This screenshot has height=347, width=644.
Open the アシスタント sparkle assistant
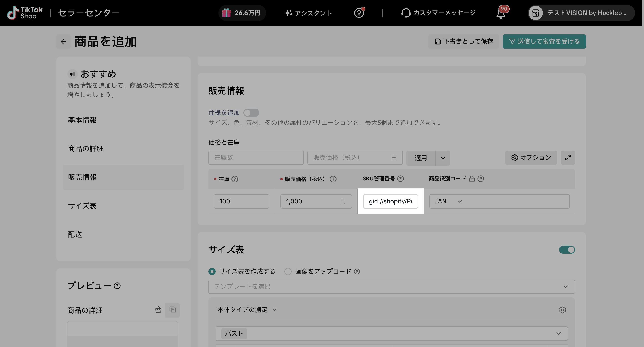click(308, 13)
